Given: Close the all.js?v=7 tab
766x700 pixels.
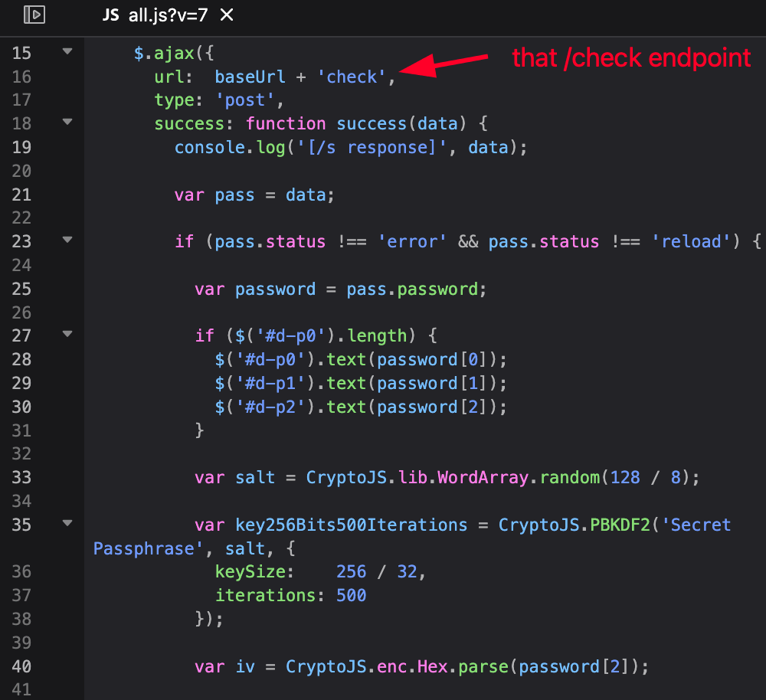Looking at the screenshot, I should tap(226, 15).
